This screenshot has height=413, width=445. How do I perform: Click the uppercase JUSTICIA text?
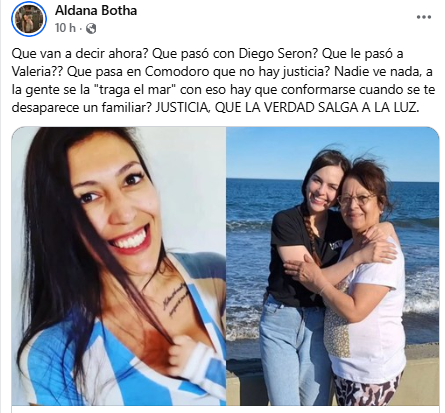pos(183,108)
